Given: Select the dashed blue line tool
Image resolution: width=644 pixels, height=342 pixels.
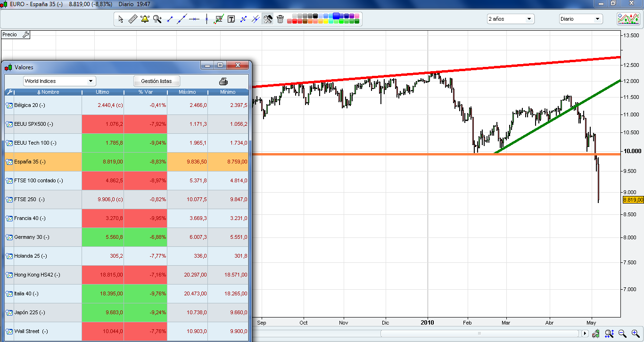Looking at the screenshot, I should [243, 19].
